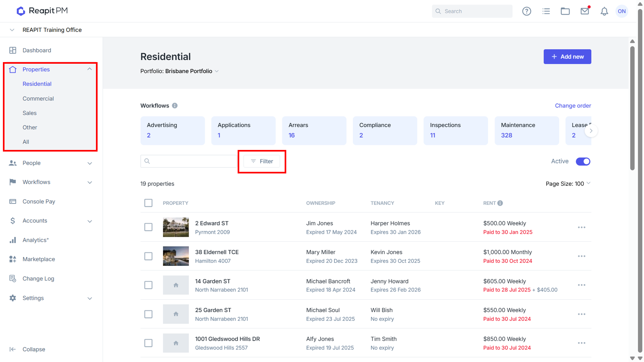
Task: Open notifications bell icon
Action: coord(604,11)
